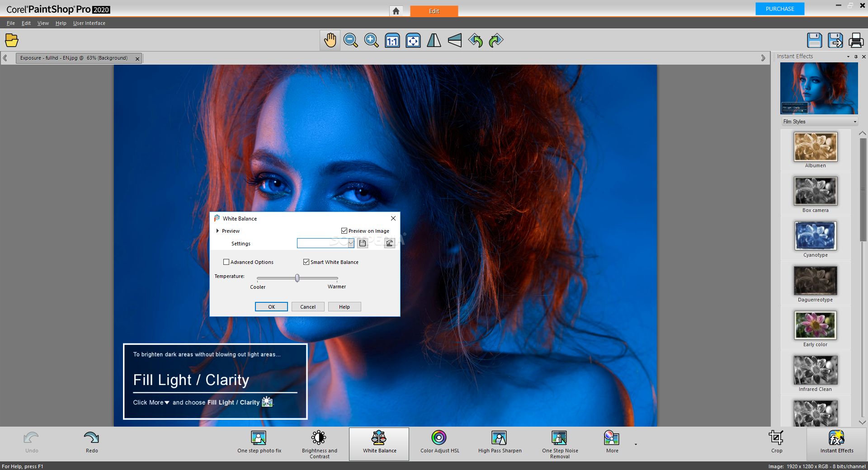This screenshot has height=470, width=868.
Task: Open the File menu
Action: point(10,23)
